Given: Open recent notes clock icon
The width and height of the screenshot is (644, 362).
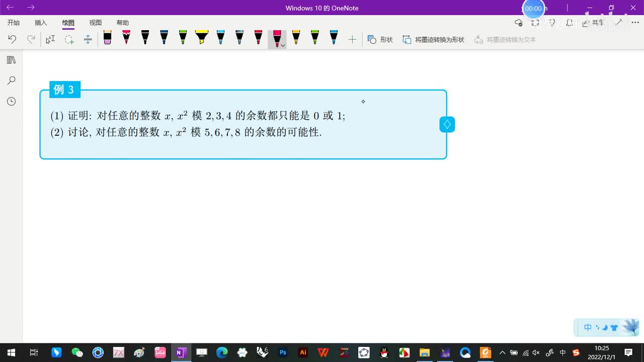Looking at the screenshot, I should click(11, 102).
